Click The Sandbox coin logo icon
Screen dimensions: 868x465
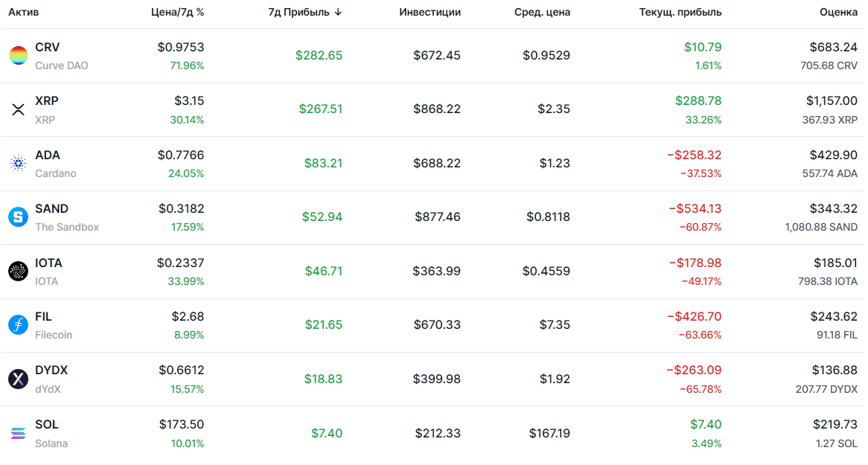[18, 217]
